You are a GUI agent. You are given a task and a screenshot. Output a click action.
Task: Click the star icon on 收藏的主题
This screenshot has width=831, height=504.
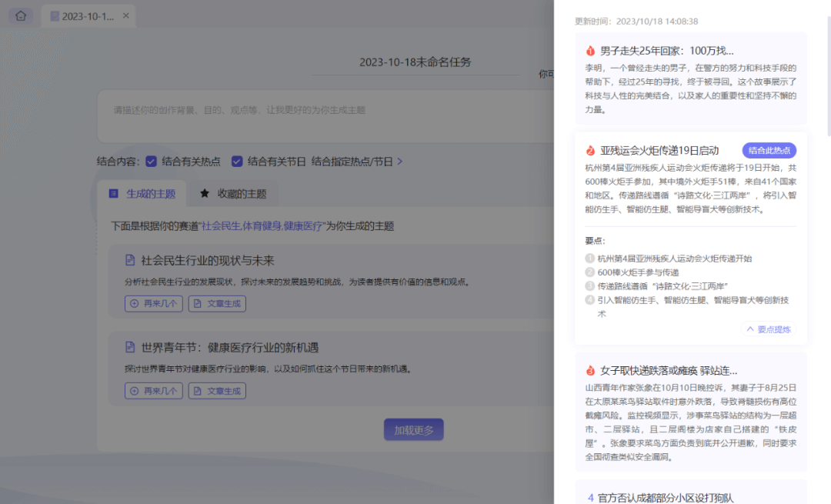(205, 193)
